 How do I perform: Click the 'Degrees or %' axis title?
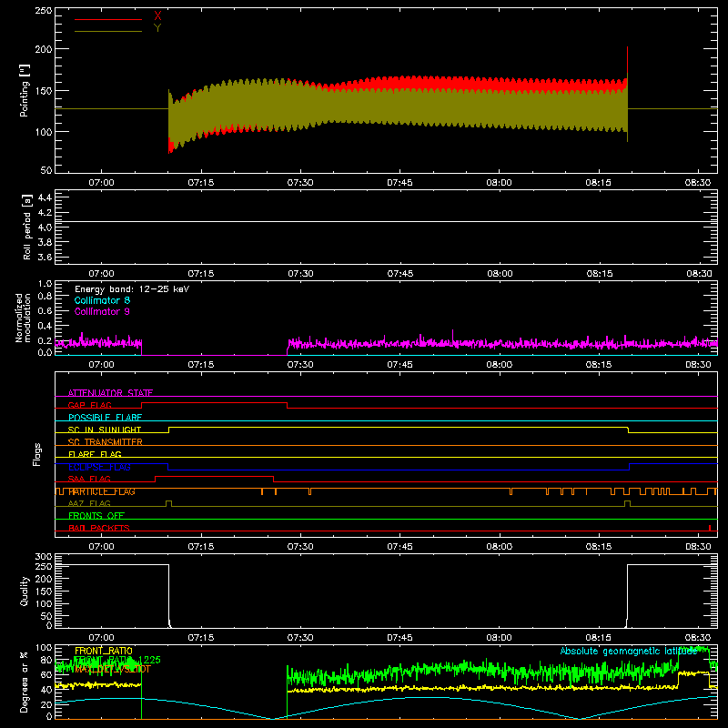click(25, 682)
